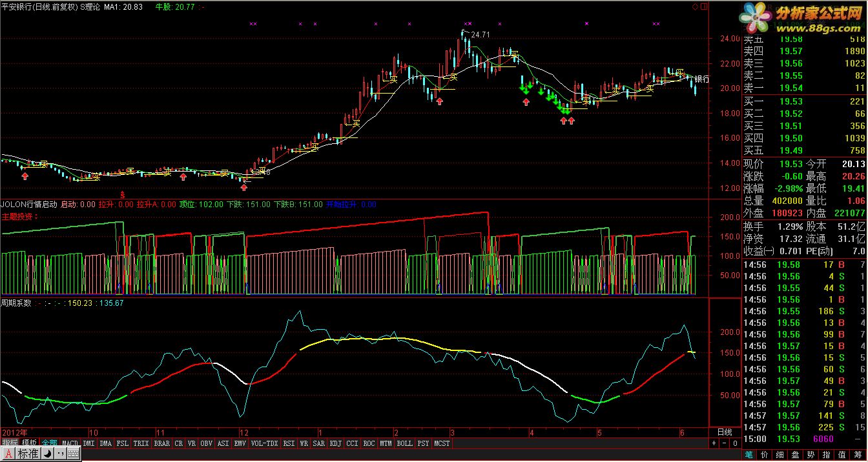
Task: Select the VR indicator tab
Action: 192,443
